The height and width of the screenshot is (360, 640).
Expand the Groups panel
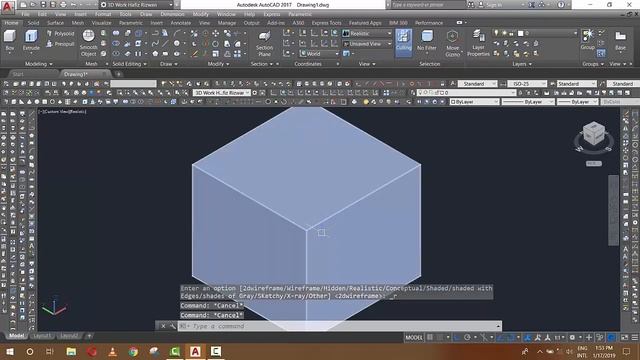tap(593, 64)
